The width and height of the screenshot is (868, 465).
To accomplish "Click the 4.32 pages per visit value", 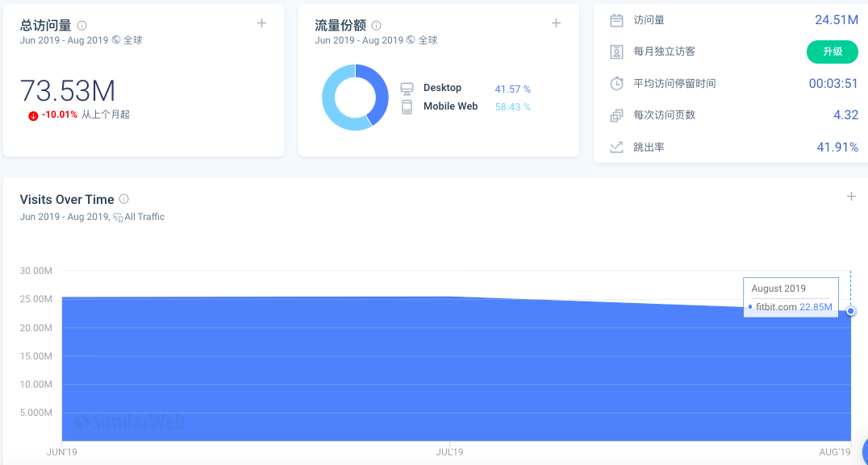I will coord(846,115).
